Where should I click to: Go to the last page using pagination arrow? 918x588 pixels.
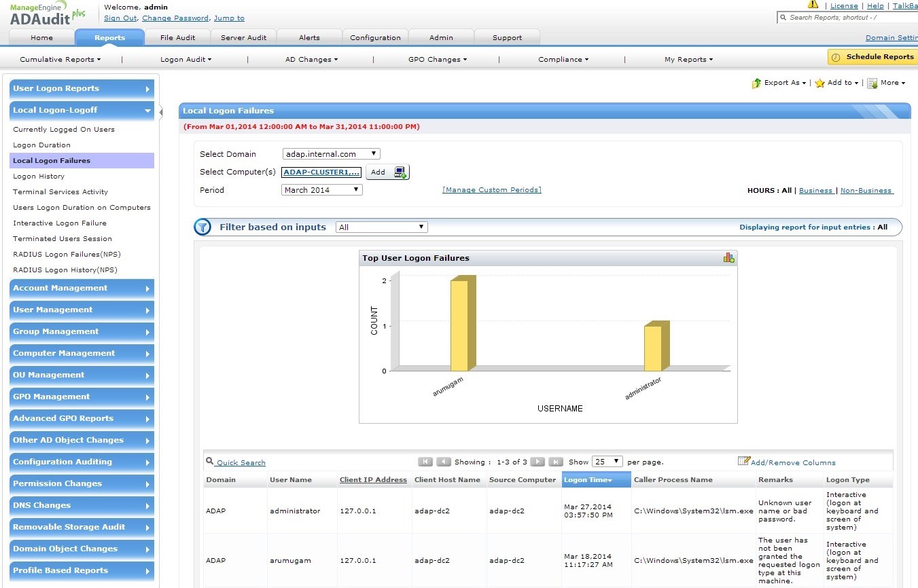coord(555,462)
